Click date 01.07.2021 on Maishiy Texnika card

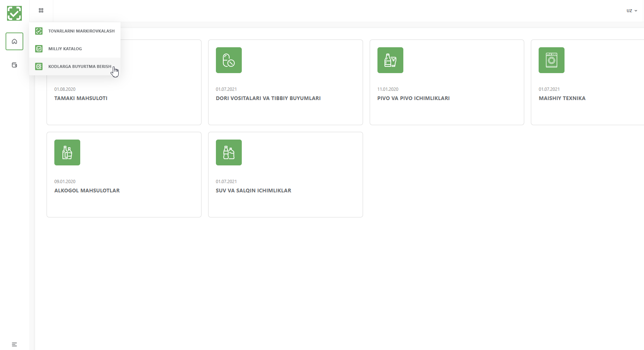(x=549, y=89)
